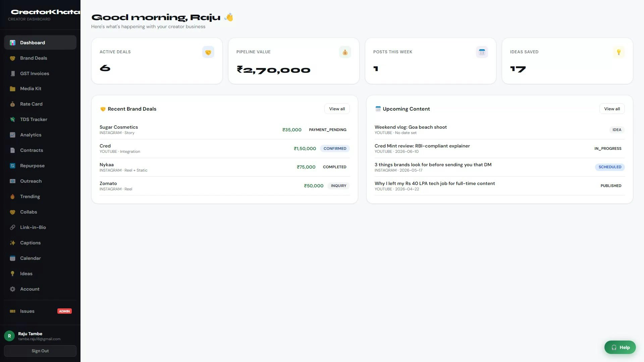Open 'Why I left my Rs 40 LPA' video

500,186
